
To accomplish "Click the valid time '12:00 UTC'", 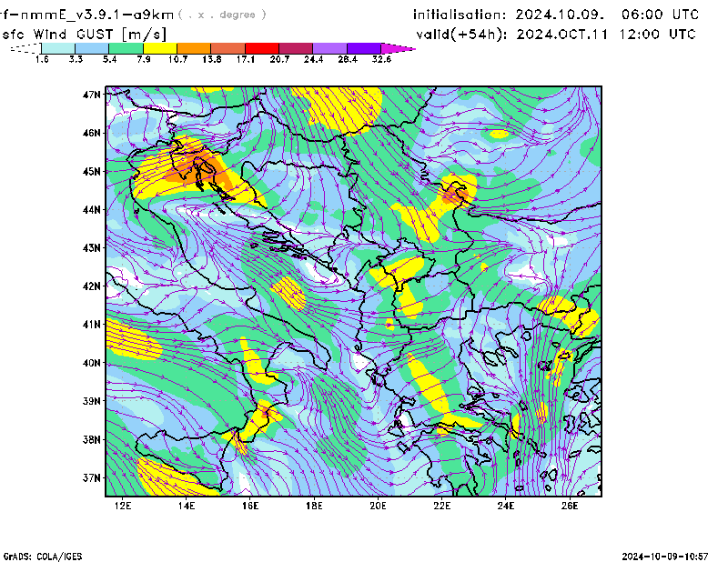I will (x=657, y=35).
